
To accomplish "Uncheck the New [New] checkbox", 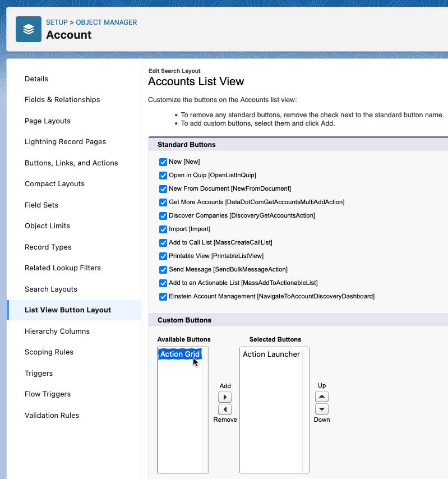I will (163, 162).
